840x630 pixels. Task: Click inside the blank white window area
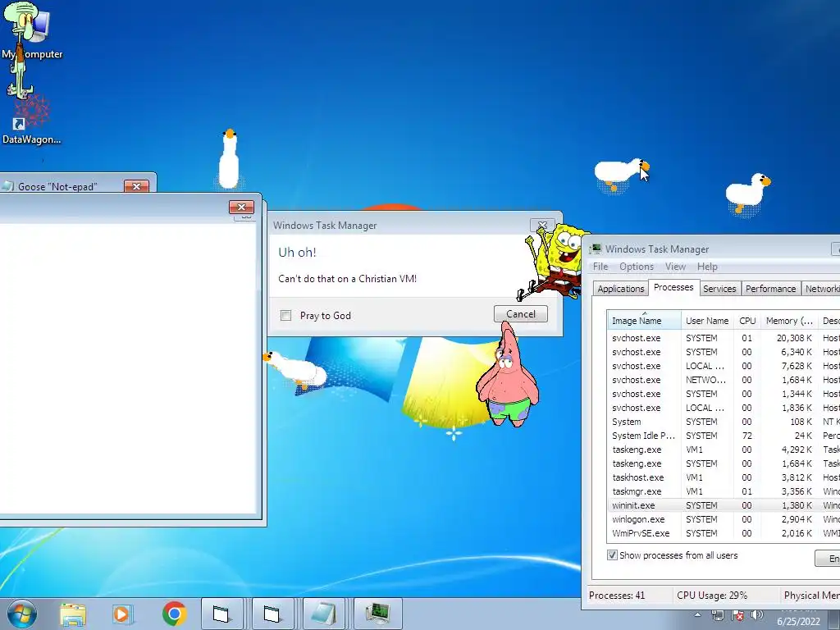tap(127, 368)
